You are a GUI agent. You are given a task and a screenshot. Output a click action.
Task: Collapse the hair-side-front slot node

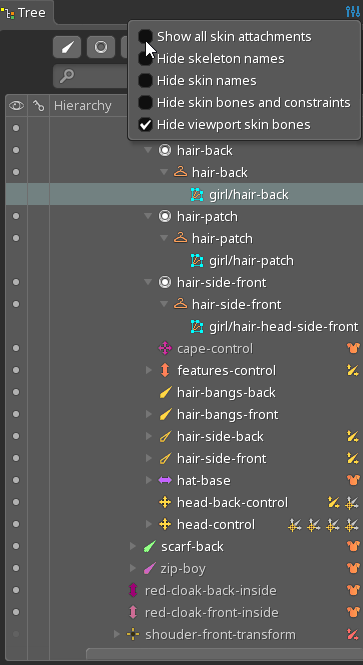[148, 282]
